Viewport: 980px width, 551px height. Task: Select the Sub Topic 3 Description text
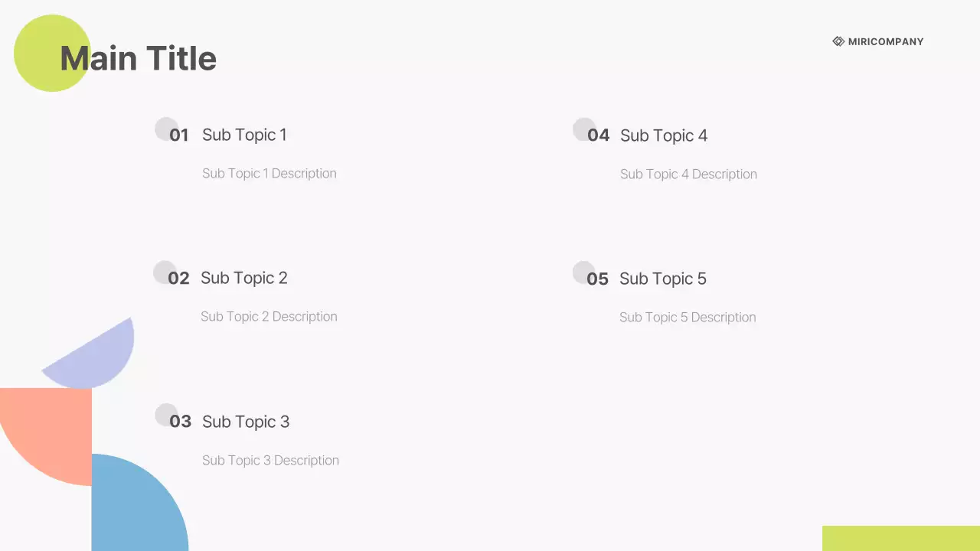tap(270, 461)
